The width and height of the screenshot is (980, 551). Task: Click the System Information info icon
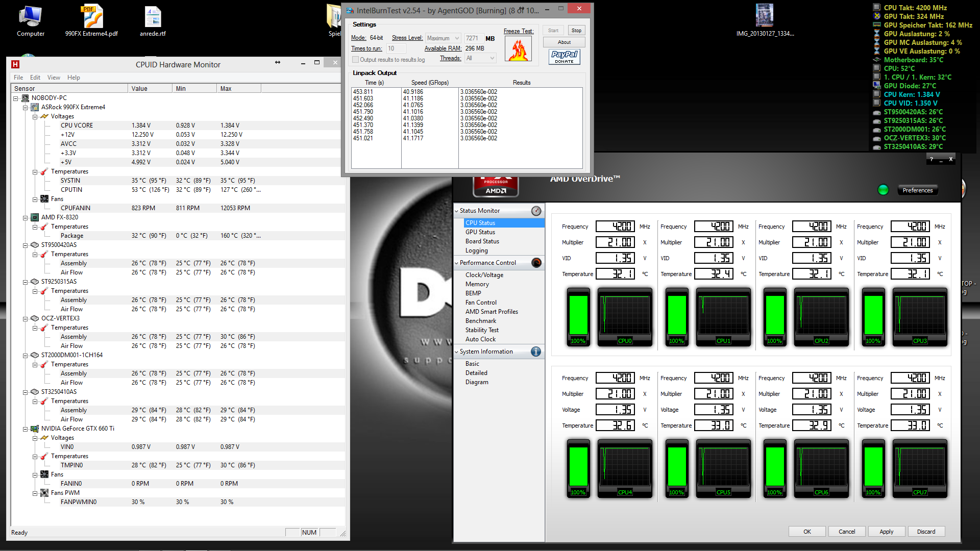[536, 352]
